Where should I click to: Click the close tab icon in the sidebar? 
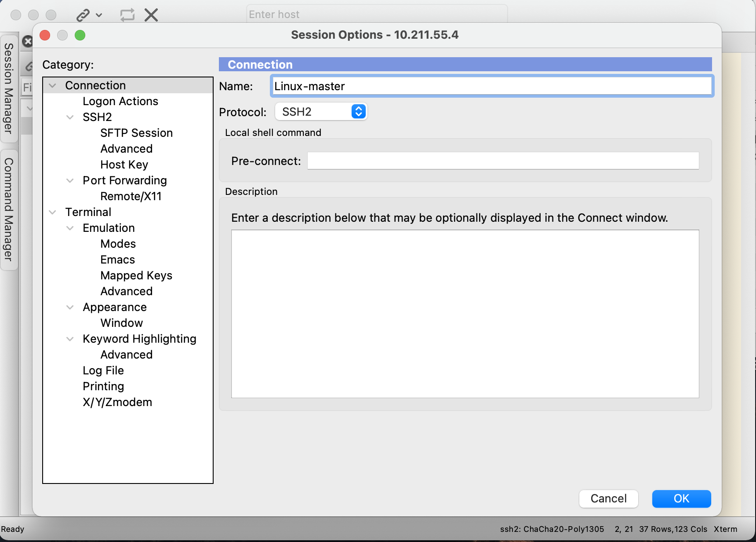pos(27,41)
